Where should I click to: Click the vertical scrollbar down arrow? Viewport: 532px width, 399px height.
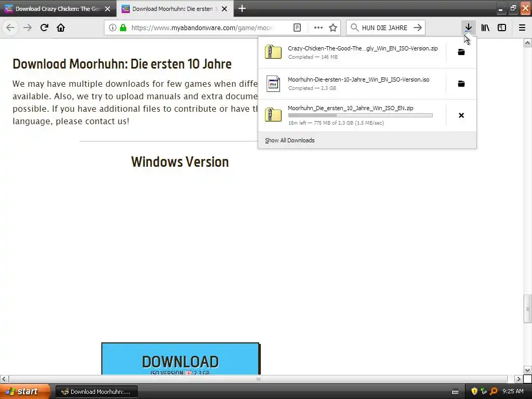(527, 370)
